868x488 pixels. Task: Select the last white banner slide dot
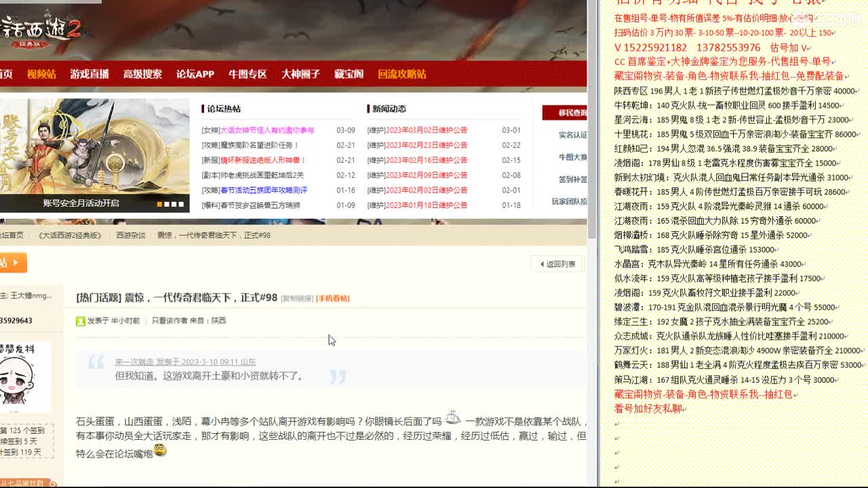click(x=181, y=204)
